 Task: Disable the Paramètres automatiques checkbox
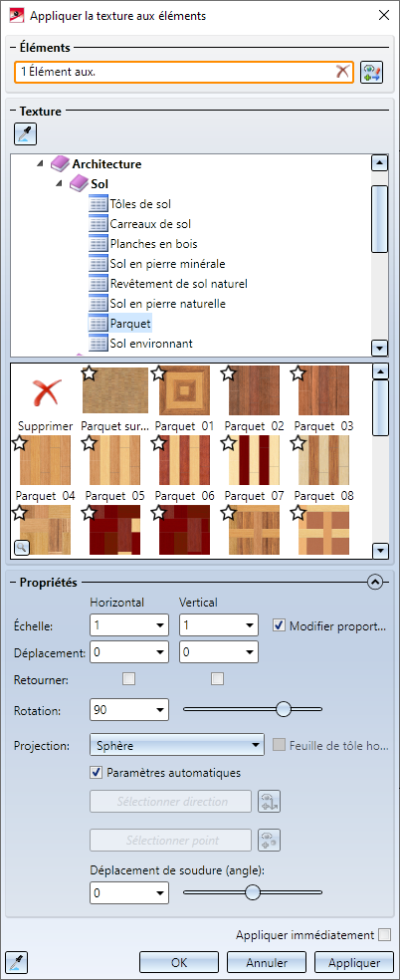(97, 773)
